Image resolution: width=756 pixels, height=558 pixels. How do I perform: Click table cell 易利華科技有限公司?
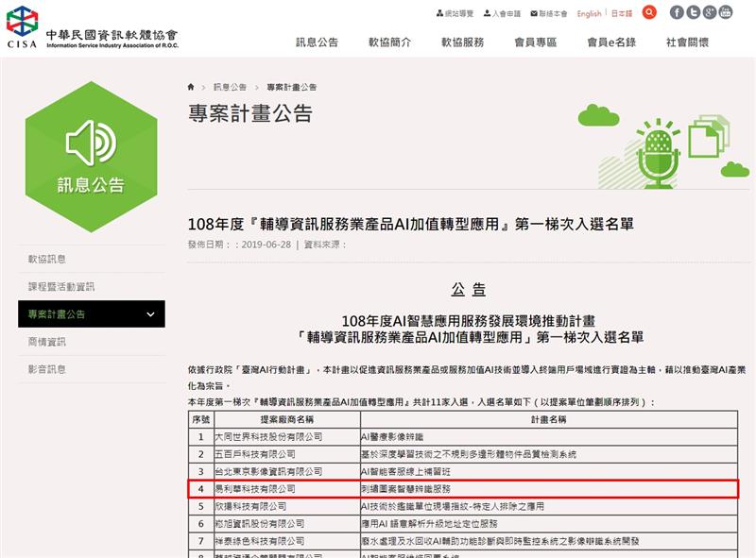pos(287,489)
